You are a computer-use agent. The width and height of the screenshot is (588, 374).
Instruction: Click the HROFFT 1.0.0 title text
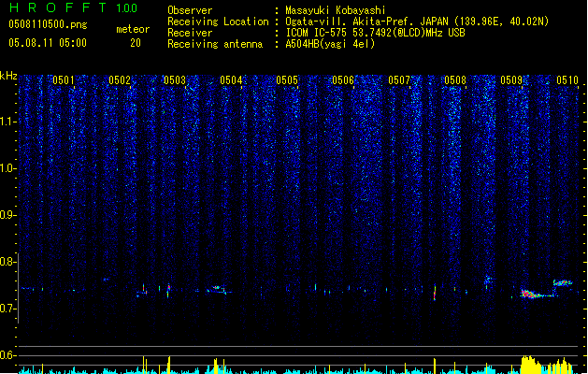[x=74, y=7]
